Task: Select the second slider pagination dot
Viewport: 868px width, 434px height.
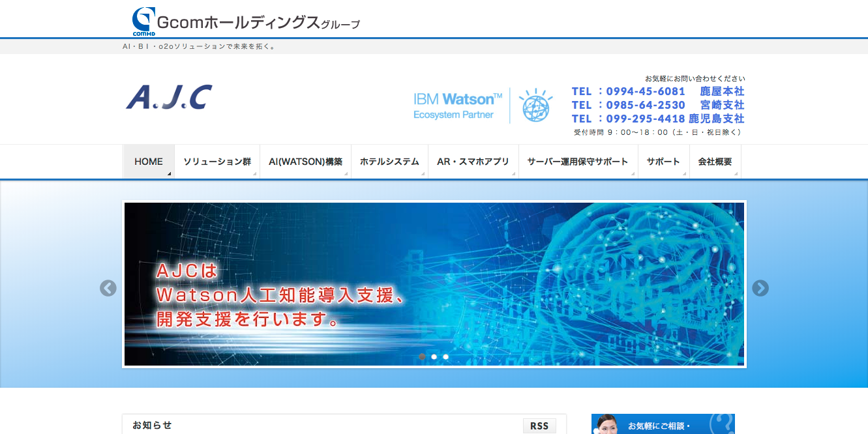Action: tap(434, 356)
